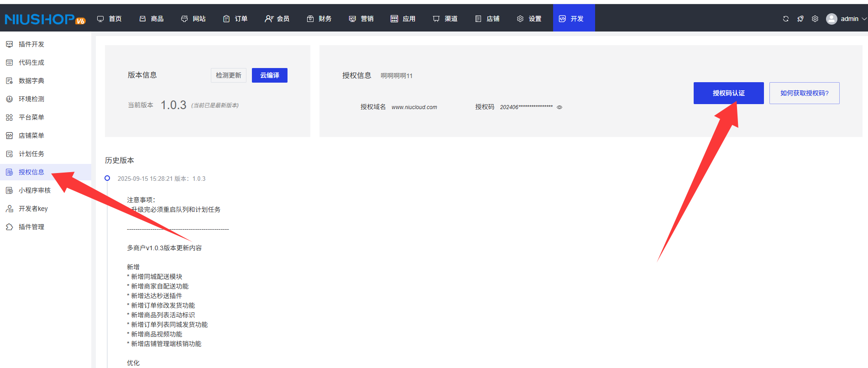Open the 设置 top navigation item
Viewport: 868px width, 368px height.
point(529,19)
